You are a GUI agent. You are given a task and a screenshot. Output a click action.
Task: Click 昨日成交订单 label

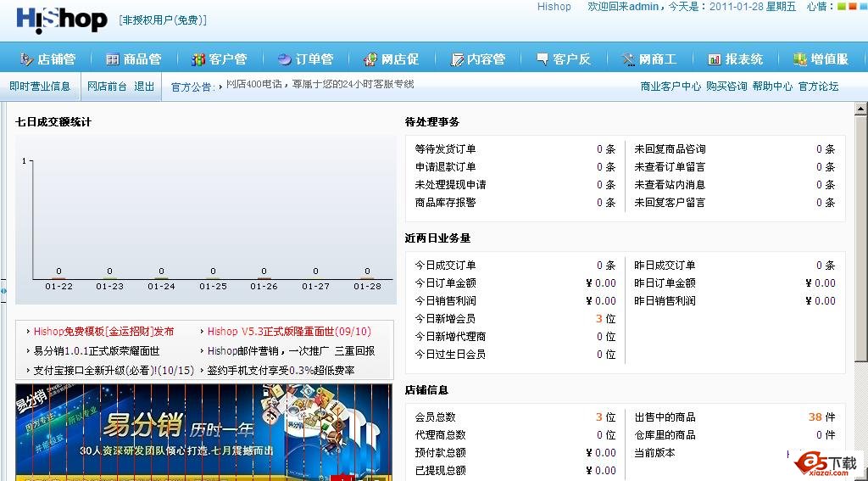(665, 266)
